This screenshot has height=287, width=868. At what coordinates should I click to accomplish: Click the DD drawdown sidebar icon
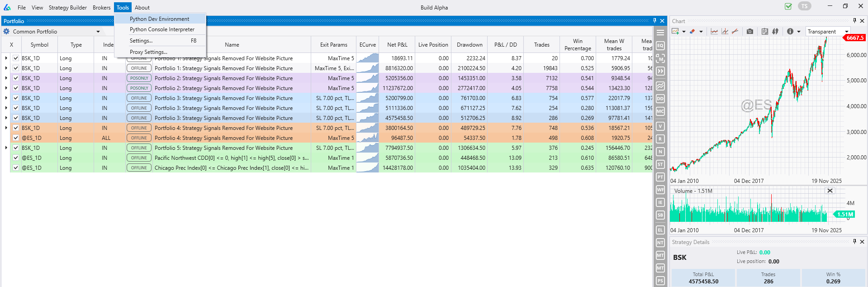pyautogui.click(x=660, y=99)
